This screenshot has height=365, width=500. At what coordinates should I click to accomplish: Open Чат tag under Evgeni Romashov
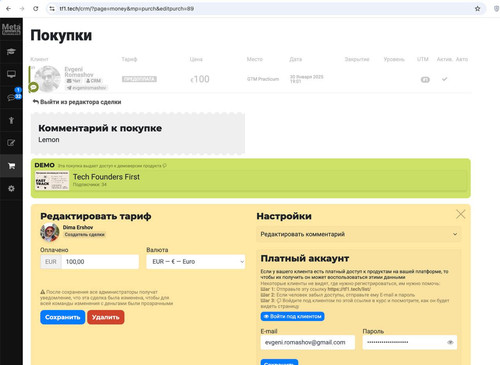click(x=73, y=81)
